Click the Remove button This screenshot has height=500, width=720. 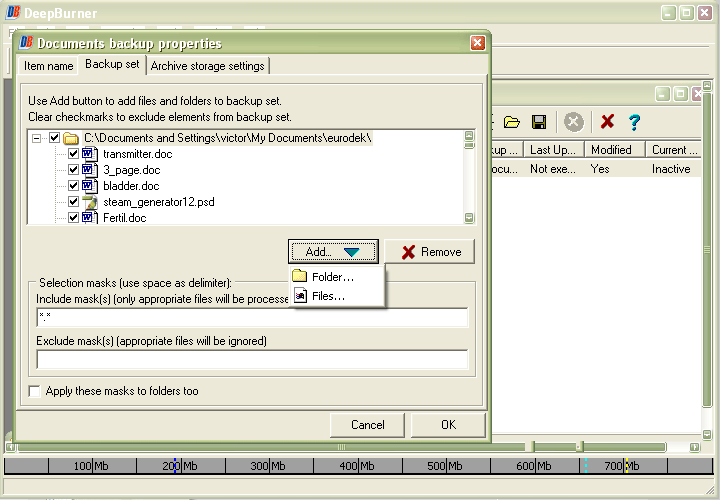[430, 252]
